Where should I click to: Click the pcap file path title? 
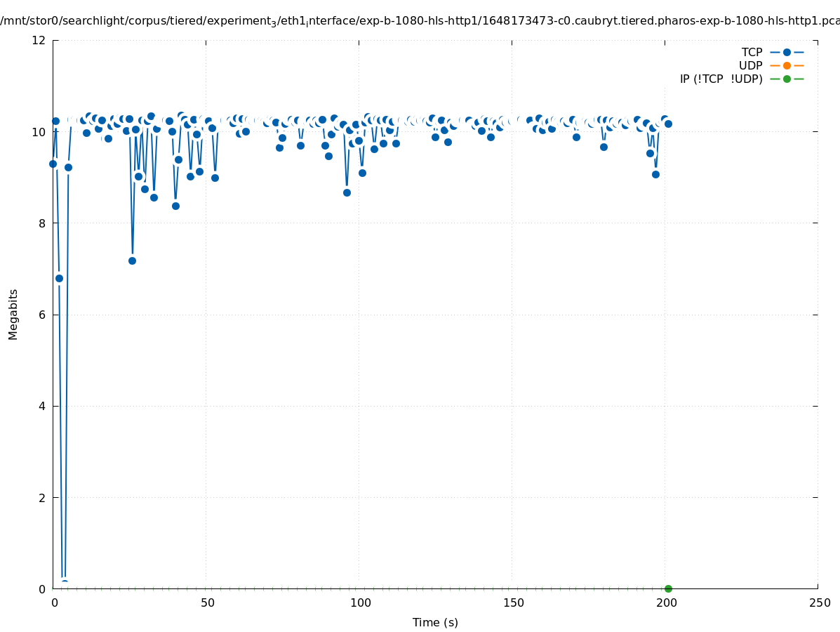[420, 21]
